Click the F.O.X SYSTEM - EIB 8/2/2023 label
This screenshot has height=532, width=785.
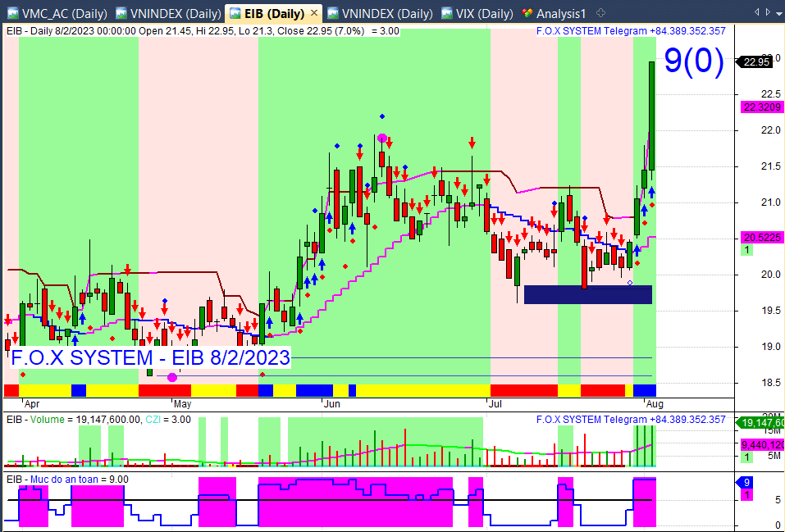pyautogui.click(x=150, y=358)
